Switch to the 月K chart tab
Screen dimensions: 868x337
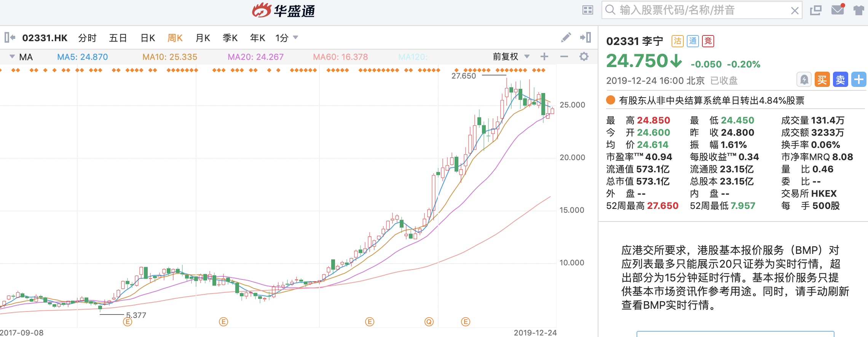coord(203,38)
